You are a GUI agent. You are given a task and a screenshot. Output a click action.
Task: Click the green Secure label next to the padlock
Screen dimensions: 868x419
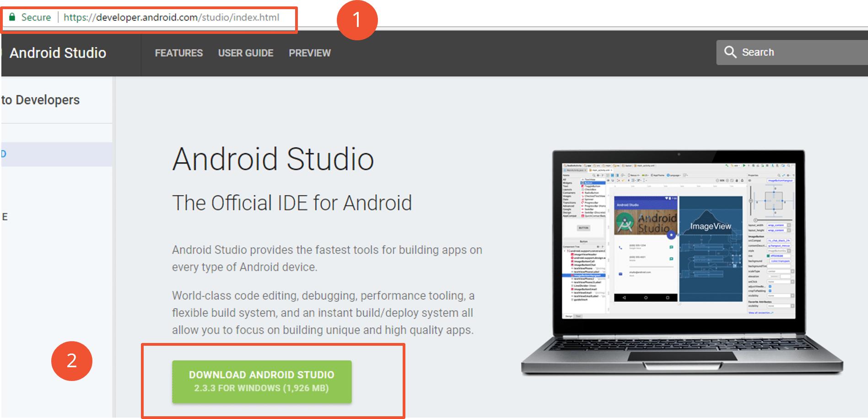(37, 17)
